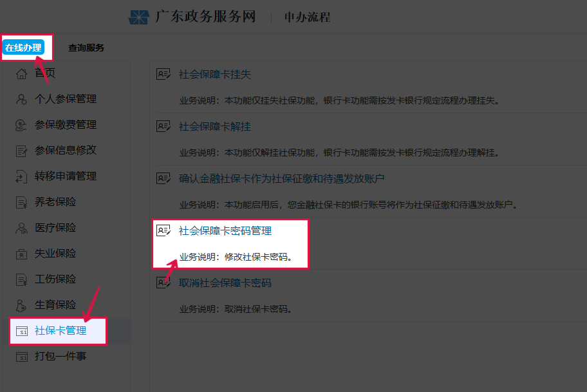Click the edit-document icon for 参保信息修改
The width and height of the screenshot is (587, 392).
point(21,151)
